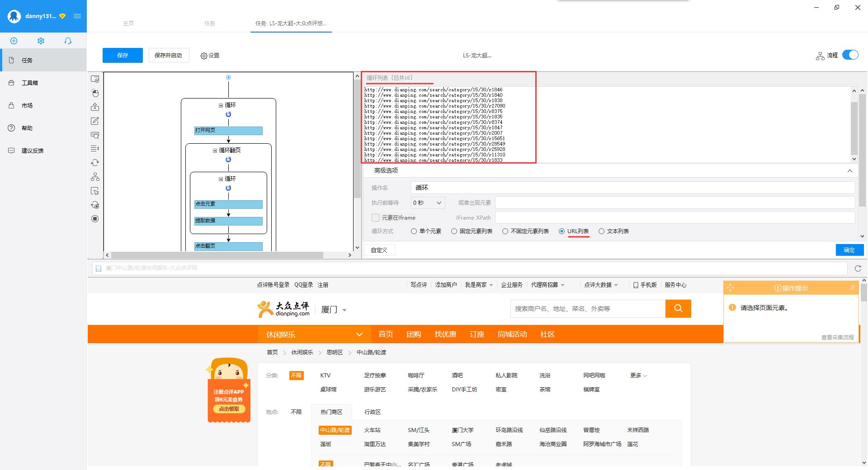Select the Click Element mouse tool icon

click(x=95, y=93)
